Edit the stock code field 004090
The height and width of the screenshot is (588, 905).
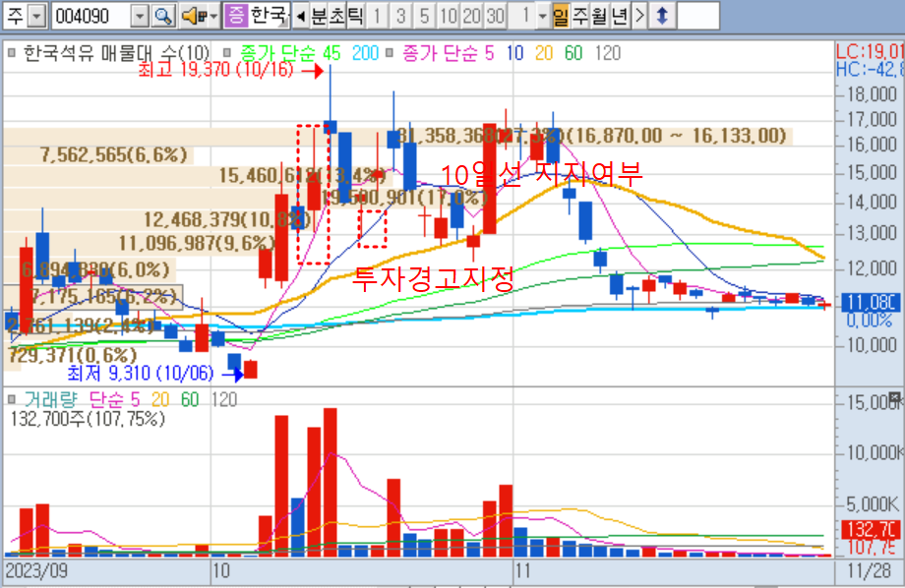pos(90,16)
